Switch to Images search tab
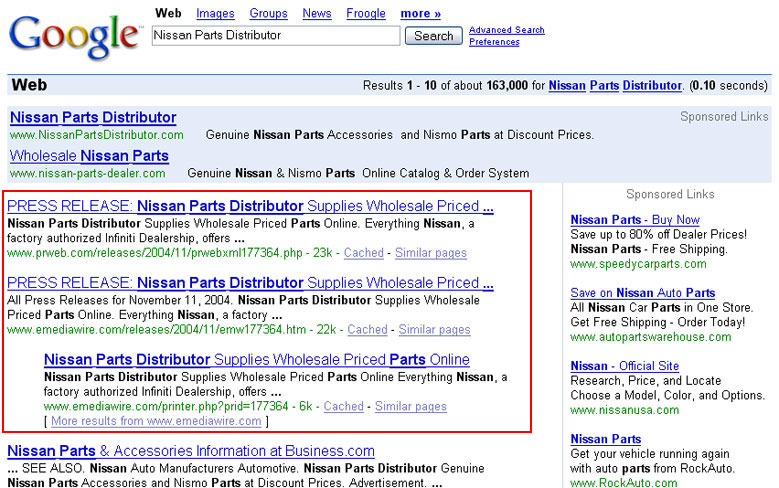The image size is (779, 488). point(215,13)
